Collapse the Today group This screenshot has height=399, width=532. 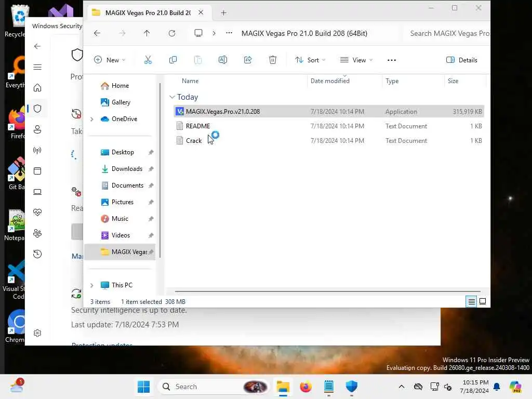tap(172, 97)
